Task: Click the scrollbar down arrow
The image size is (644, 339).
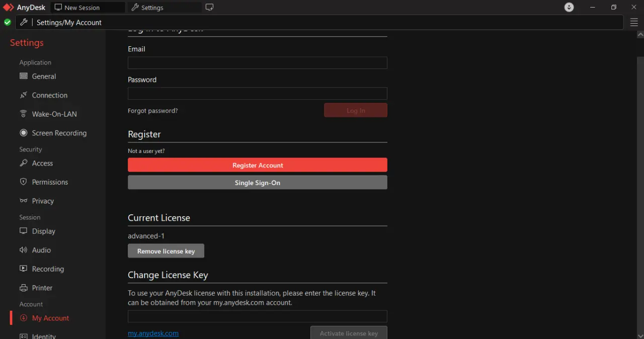Action: pyautogui.click(x=640, y=335)
